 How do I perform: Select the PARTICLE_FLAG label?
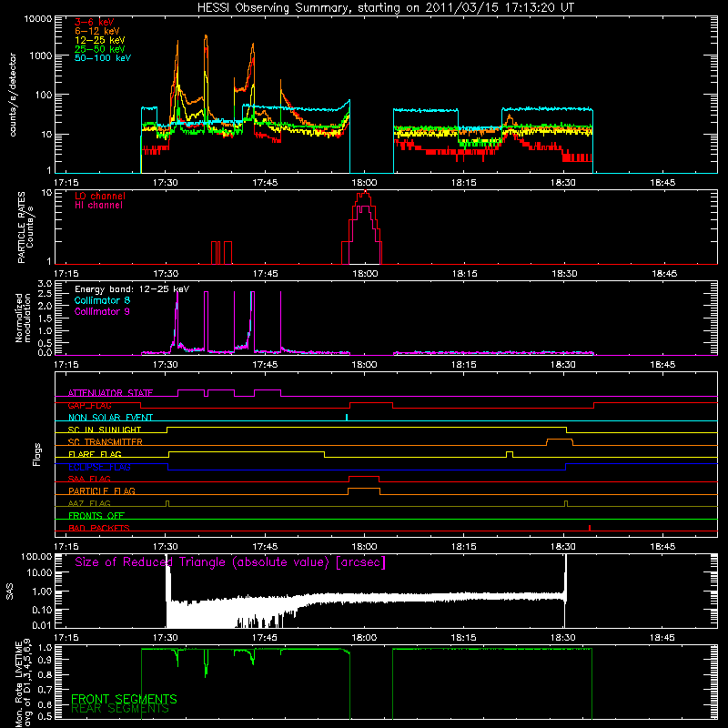coord(102,490)
